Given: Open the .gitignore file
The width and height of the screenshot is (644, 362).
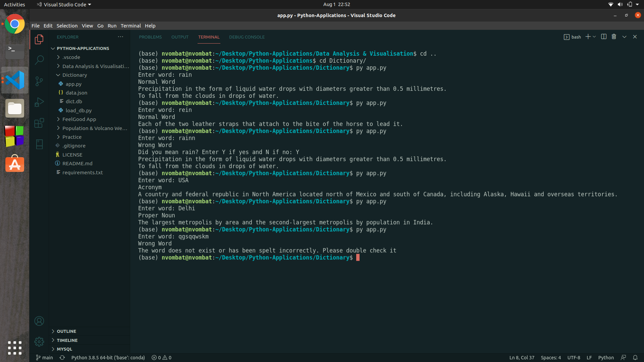Looking at the screenshot, I should (74, 146).
